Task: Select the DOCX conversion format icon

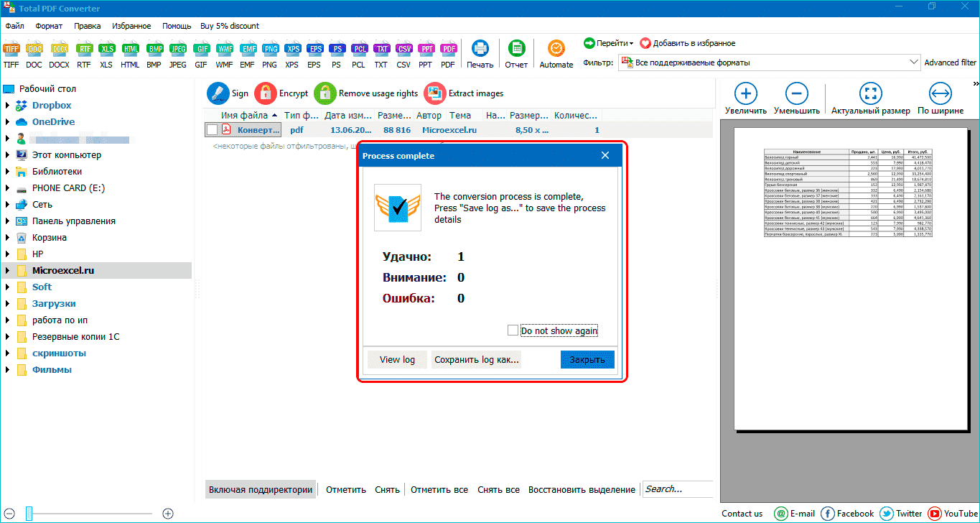Action: 59,49
